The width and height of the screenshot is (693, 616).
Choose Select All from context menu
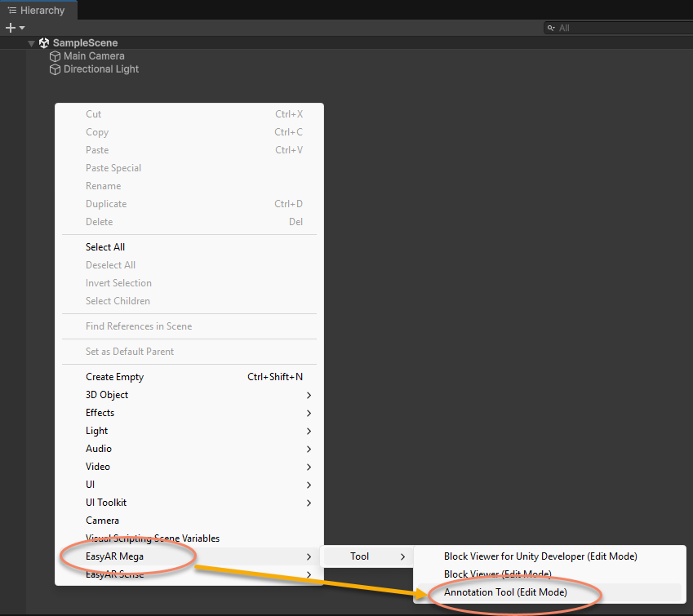(105, 247)
